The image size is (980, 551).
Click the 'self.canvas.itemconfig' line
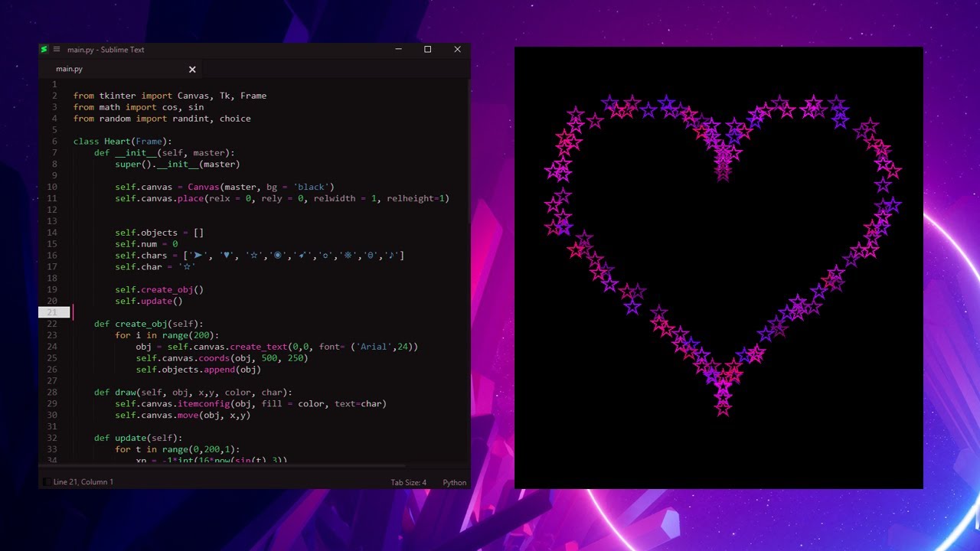[x=251, y=403]
